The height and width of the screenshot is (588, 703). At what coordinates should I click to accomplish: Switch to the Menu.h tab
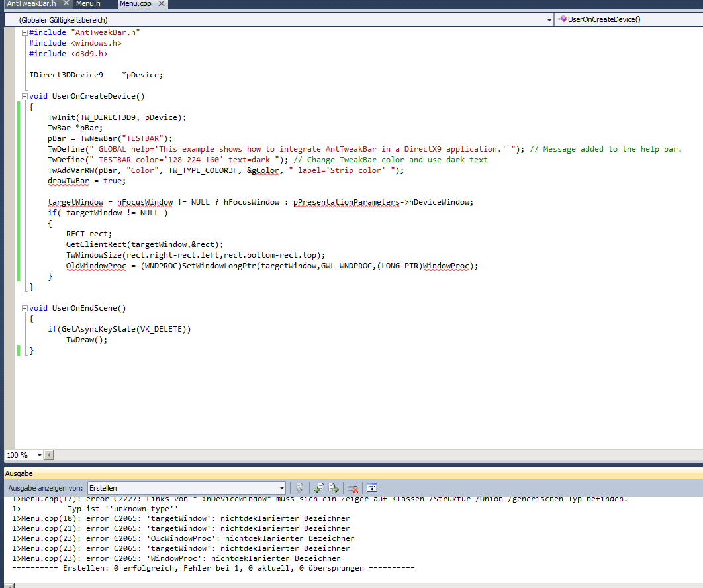coord(88,4)
